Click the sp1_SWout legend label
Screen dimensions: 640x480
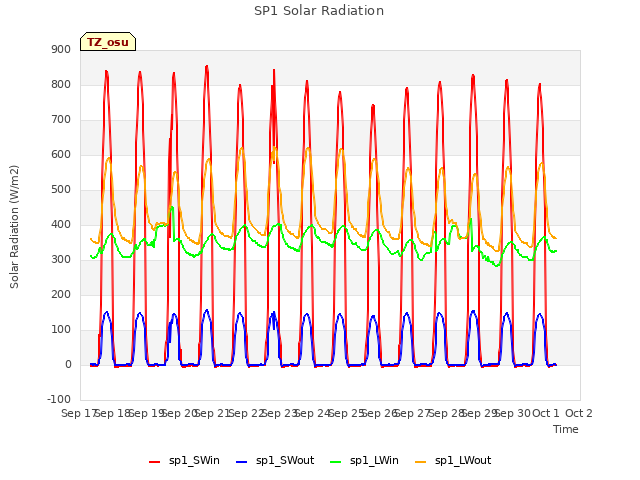point(285,460)
